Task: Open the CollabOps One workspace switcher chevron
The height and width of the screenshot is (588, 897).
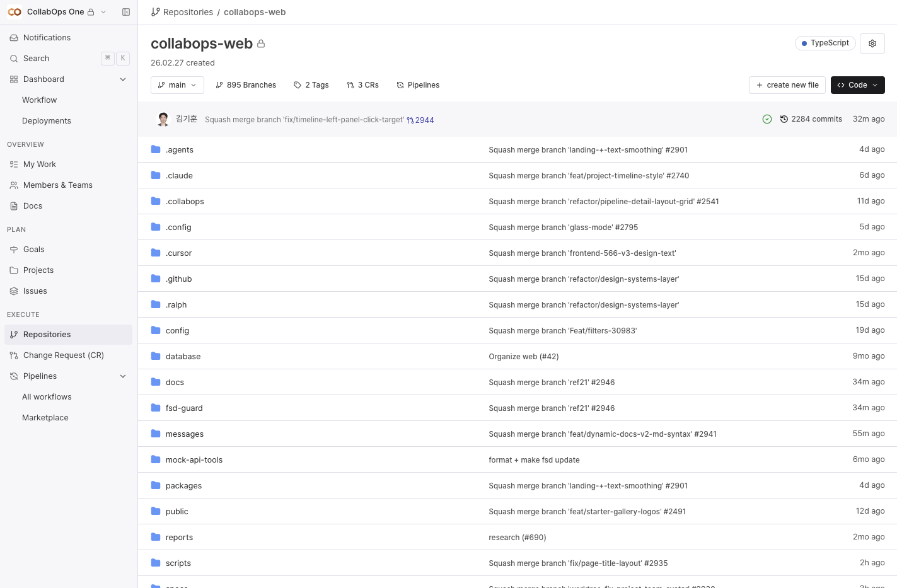Action: (103, 12)
